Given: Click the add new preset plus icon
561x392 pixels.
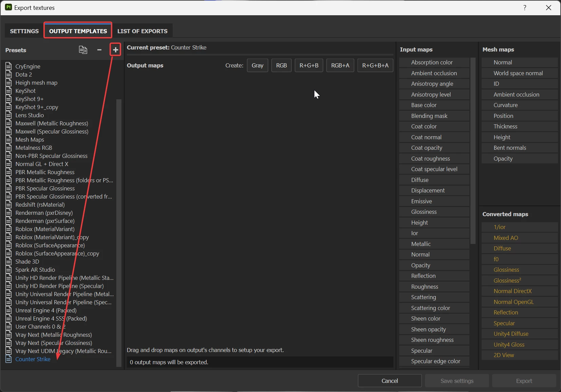Looking at the screenshot, I should tap(116, 50).
